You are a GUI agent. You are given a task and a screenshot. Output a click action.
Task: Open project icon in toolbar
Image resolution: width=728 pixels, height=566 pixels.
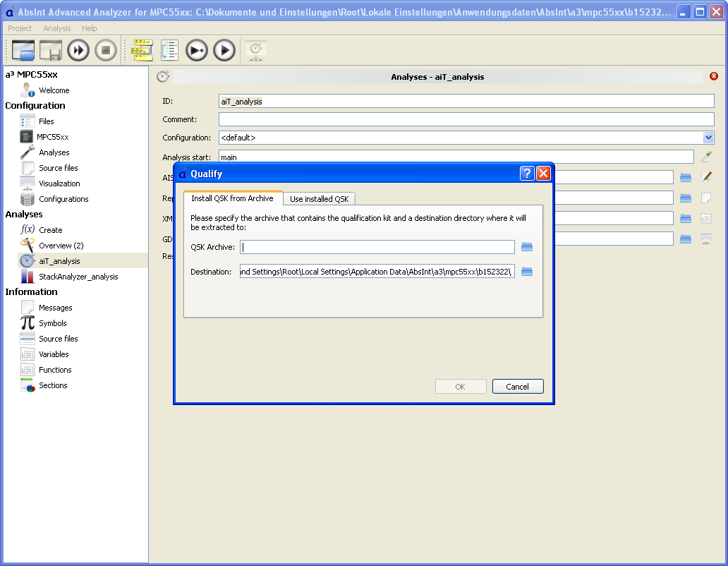23,50
